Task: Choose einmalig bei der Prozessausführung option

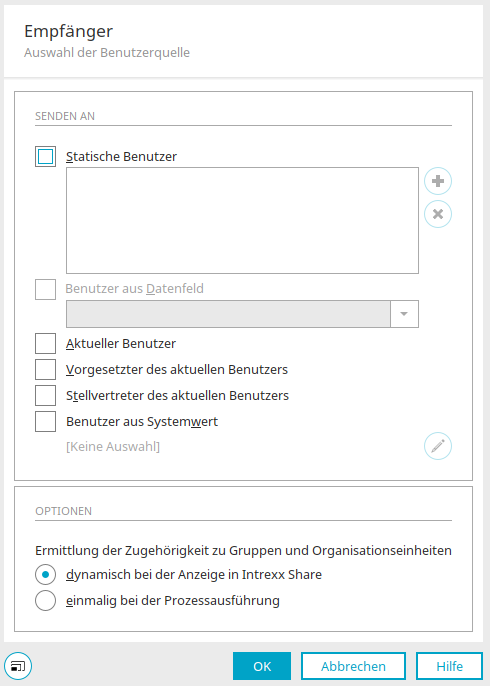Action: [46, 601]
